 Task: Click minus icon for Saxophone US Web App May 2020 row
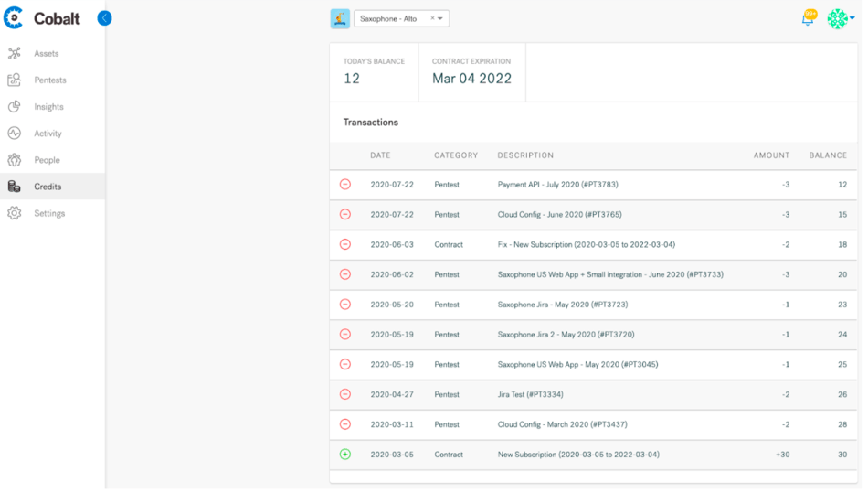pyautogui.click(x=344, y=364)
